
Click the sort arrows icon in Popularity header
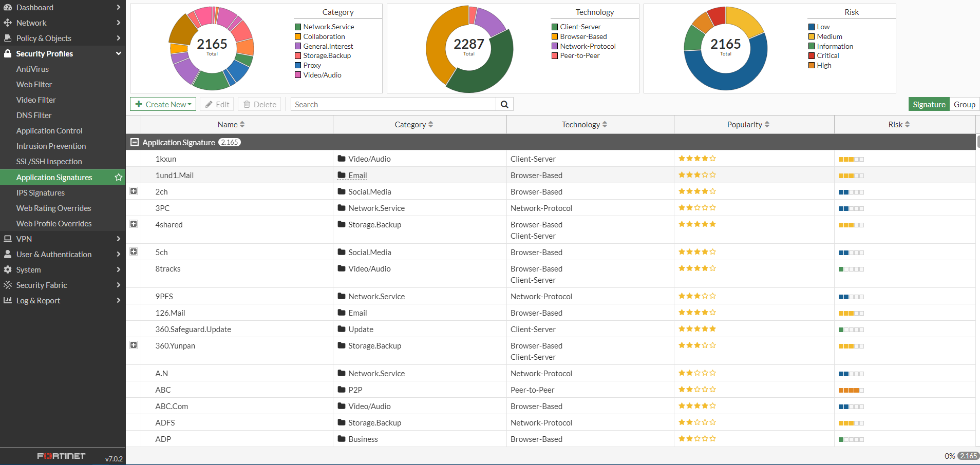point(767,125)
